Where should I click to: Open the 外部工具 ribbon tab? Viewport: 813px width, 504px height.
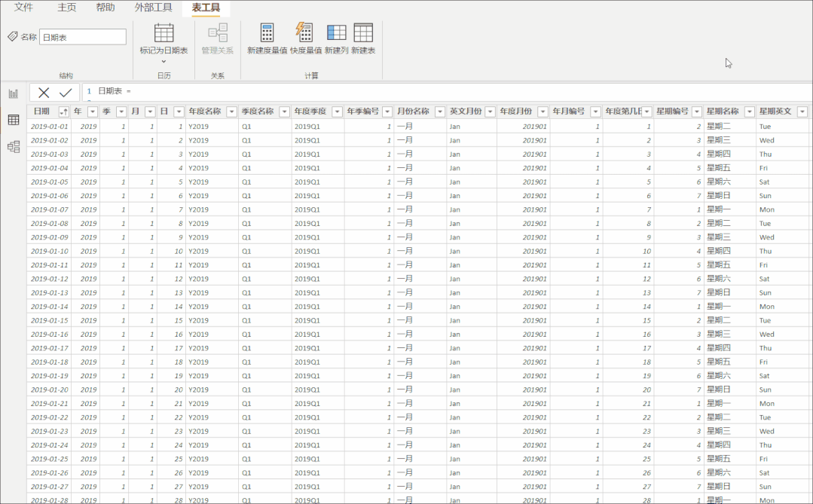[x=153, y=8]
